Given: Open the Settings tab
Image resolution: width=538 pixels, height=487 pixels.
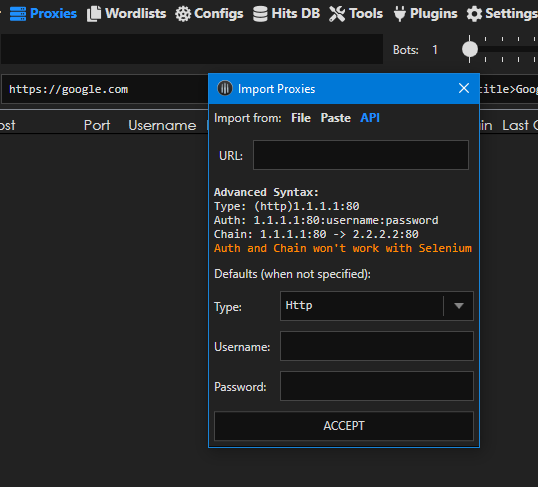Looking at the screenshot, I should [x=502, y=14].
